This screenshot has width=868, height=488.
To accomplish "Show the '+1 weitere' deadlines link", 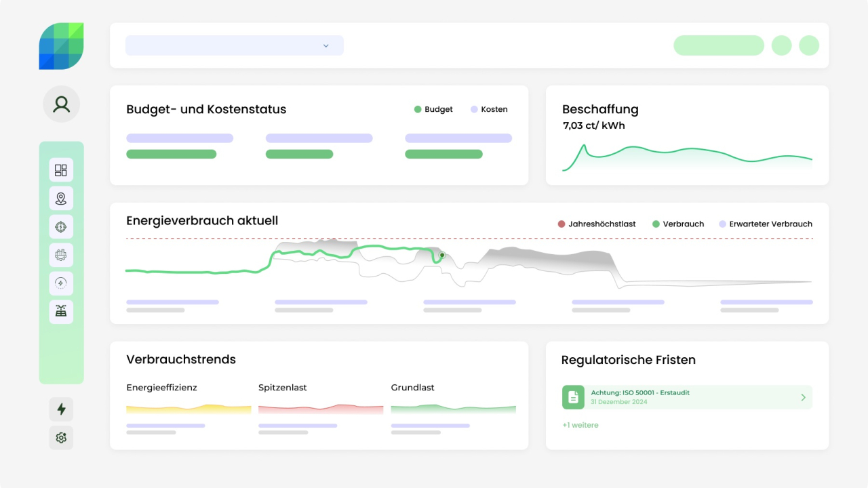I will click(x=580, y=425).
